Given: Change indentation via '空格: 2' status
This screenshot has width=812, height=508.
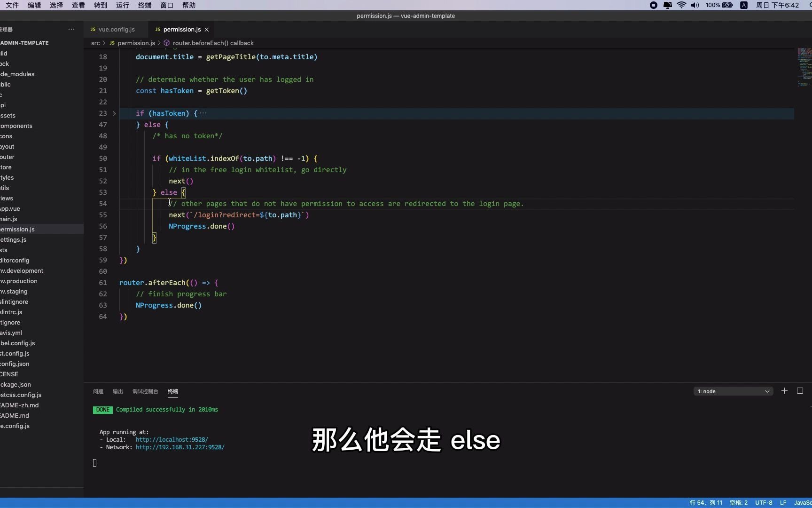Looking at the screenshot, I should pos(739,503).
